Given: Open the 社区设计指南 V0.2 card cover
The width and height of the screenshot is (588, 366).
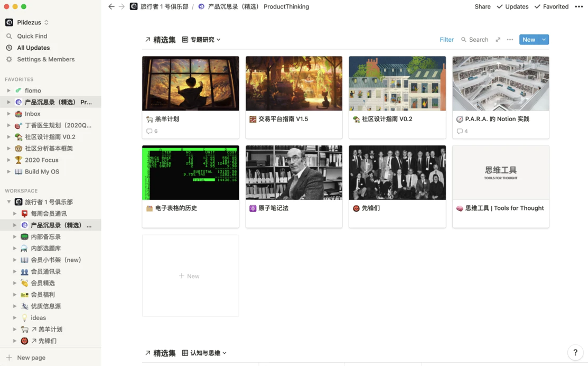Looking at the screenshot, I should (397, 84).
